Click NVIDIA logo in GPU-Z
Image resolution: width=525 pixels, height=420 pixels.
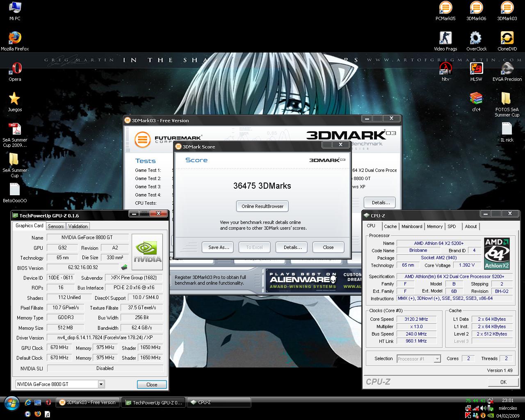[147, 252]
